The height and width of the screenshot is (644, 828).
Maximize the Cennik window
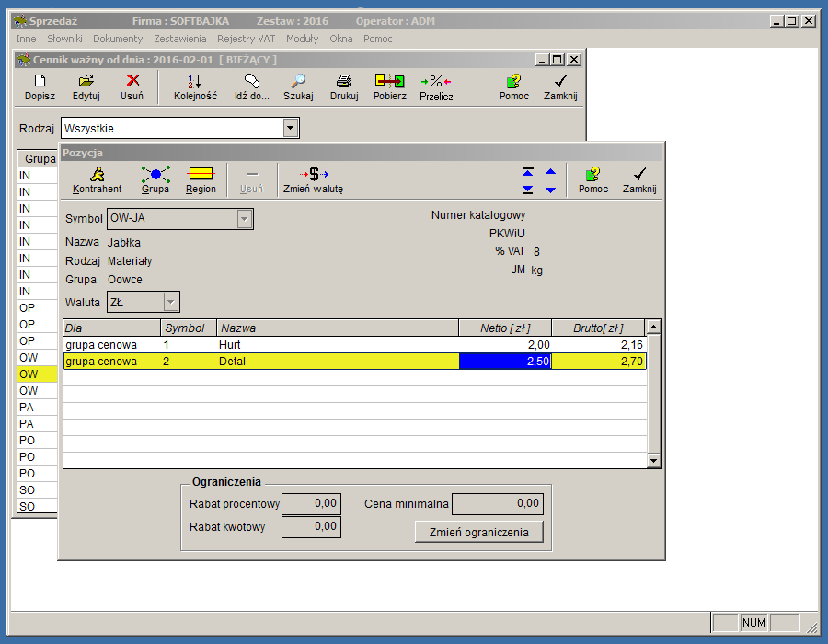[x=558, y=60]
